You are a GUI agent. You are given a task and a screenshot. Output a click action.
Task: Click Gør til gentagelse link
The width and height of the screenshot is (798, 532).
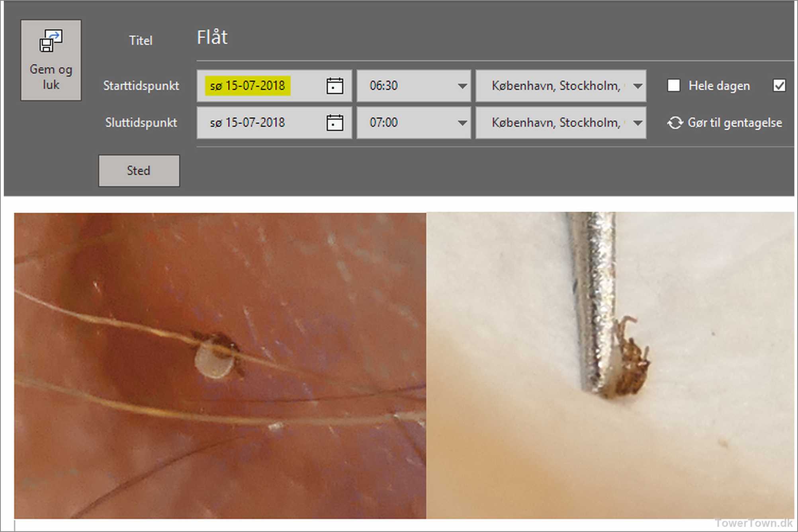[x=735, y=123]
